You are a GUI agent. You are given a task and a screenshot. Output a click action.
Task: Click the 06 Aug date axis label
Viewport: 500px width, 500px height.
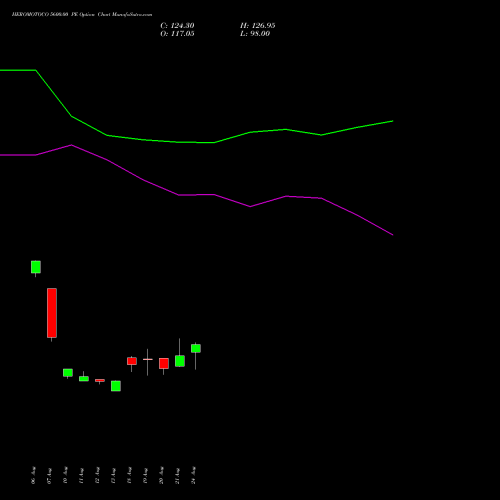point(33,475)
